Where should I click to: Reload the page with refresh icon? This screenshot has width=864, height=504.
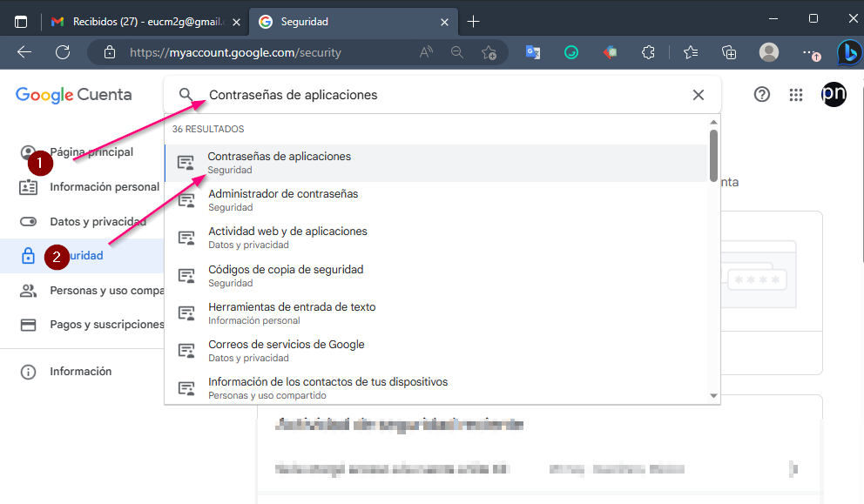[x=63, y=52]
